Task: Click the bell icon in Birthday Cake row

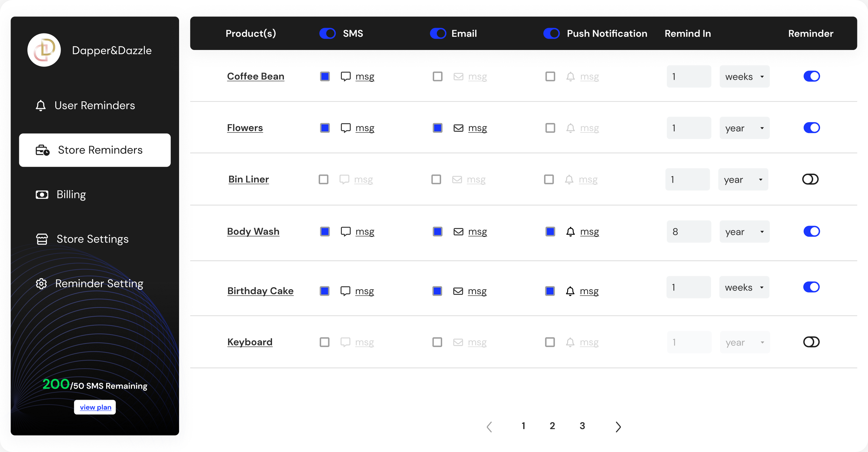Action: click(x=570, y=291)
